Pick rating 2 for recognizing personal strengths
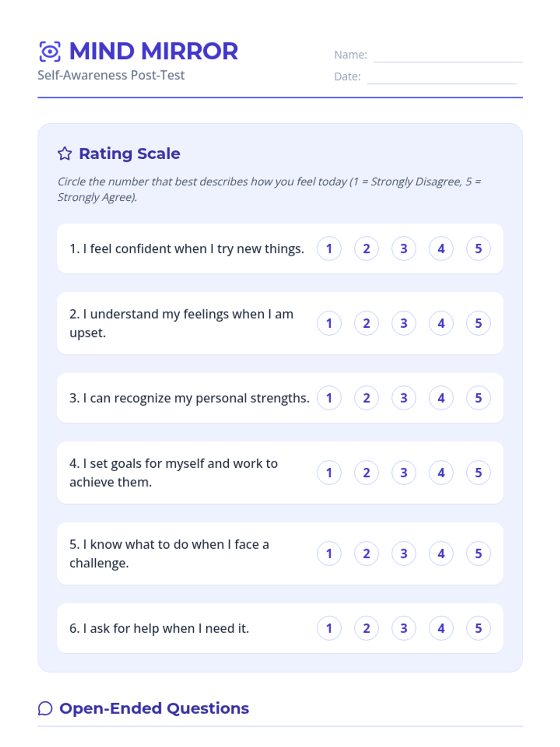 pos(366,398)
